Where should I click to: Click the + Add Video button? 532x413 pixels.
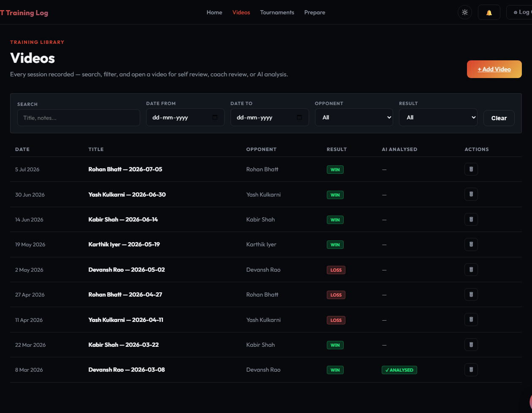494,69
